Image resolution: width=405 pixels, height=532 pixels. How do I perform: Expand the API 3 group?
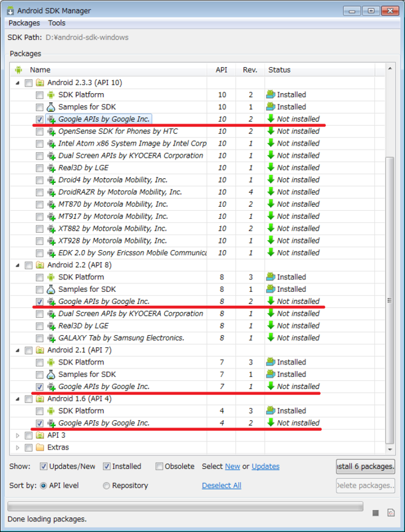[x=18, y=436]
